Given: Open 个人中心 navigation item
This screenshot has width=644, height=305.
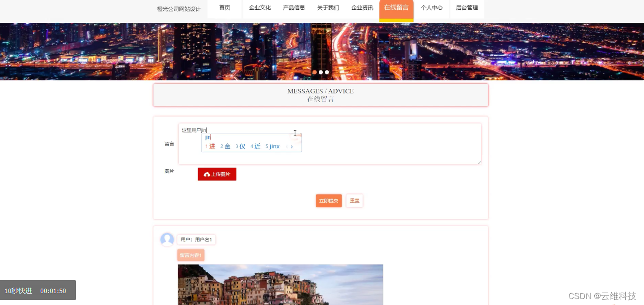Looking at the screenshot, I should [431, 8].
